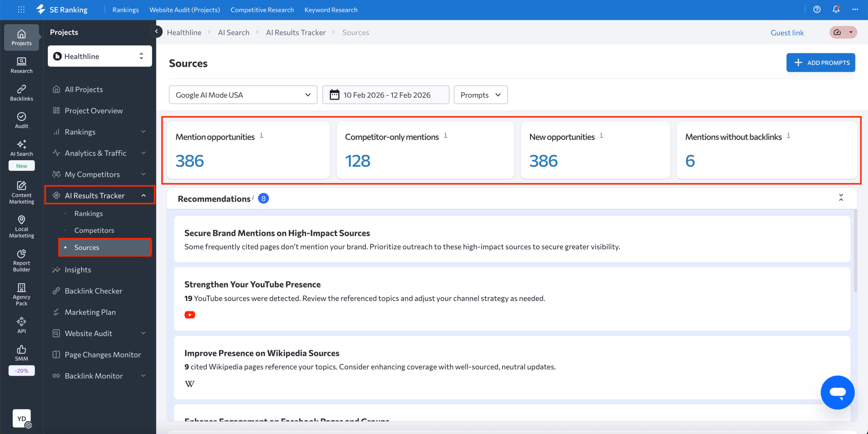Click the YouTube icon in recommendations

(x=190, y=314)
